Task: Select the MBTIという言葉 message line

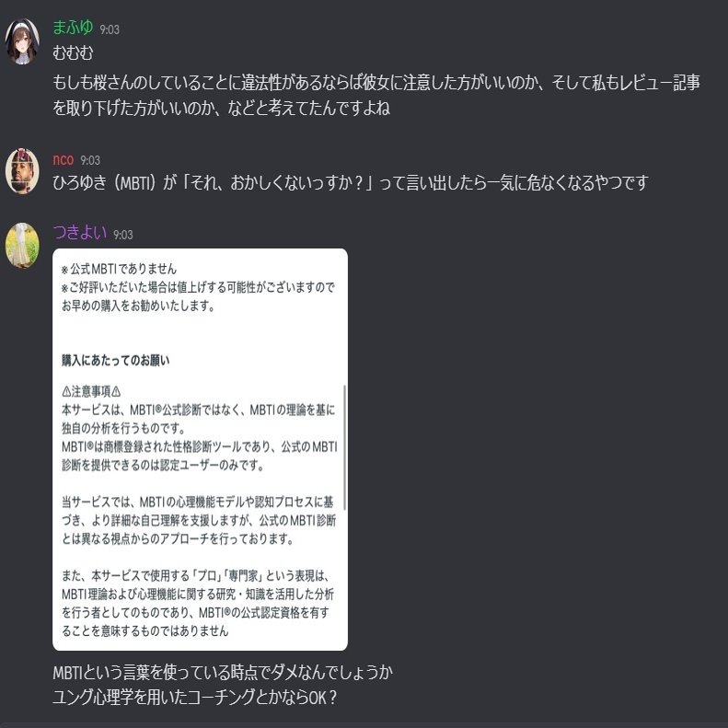Action: pos(223,672)
